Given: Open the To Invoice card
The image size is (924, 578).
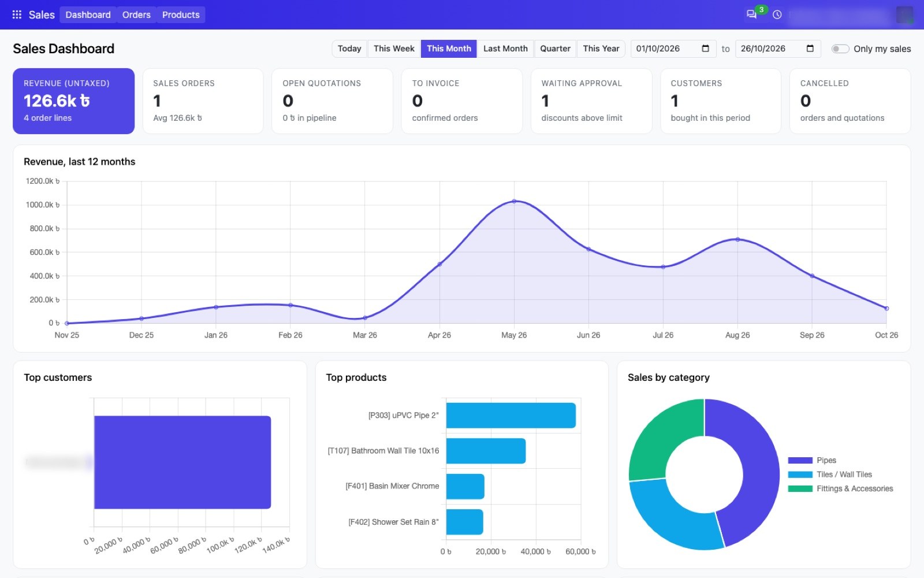Looking at the screenshot, I should tap(461, 101).
